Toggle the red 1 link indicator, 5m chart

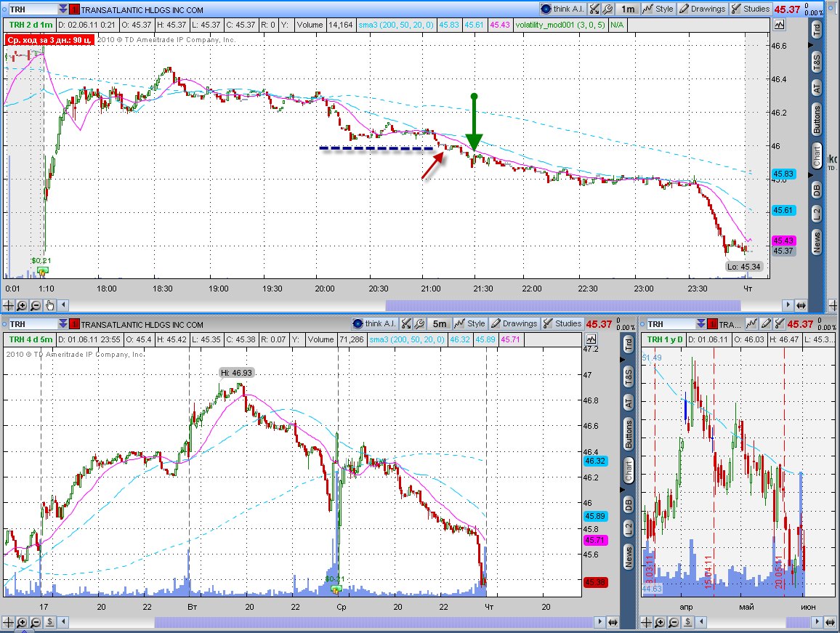click(75, 324)
